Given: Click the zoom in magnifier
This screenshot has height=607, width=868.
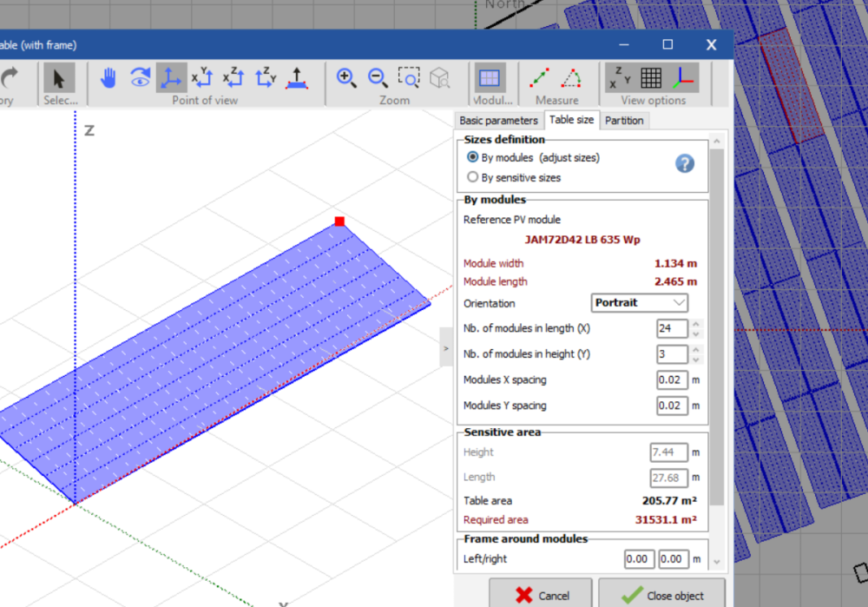Looking at the screenshot, I should [346, 78].
